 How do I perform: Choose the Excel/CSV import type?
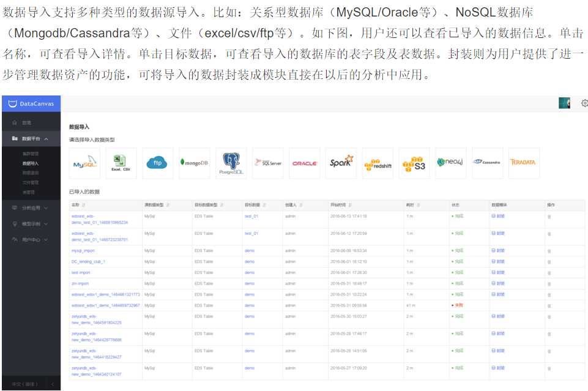pos(121,163)
